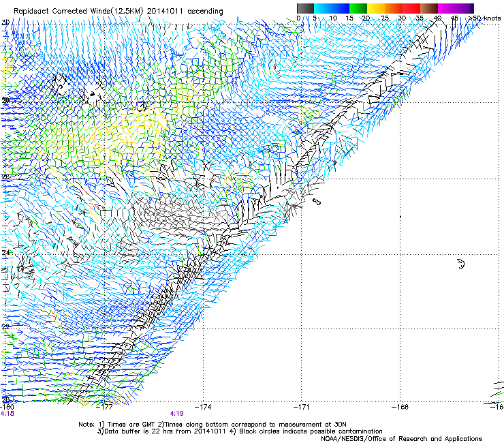Viewport: 504px width, 443px height.
Task: Click the purple '4:18' time label
Action: [x=7, y=414]
